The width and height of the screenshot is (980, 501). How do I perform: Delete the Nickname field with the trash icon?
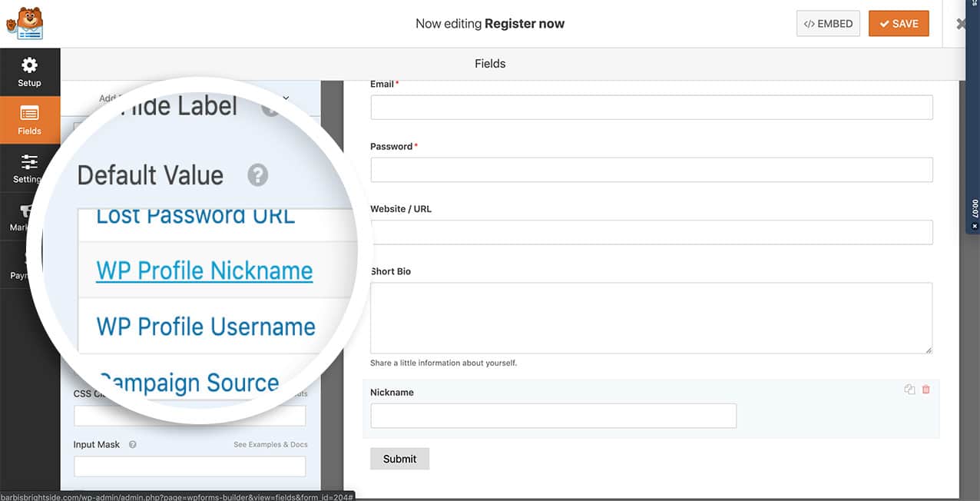[925, 390]
